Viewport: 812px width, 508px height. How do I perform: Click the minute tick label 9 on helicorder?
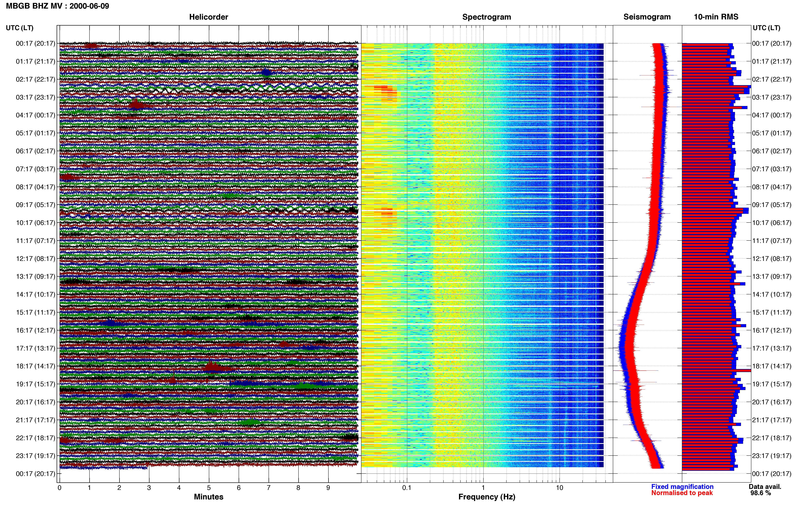(328, 487)
